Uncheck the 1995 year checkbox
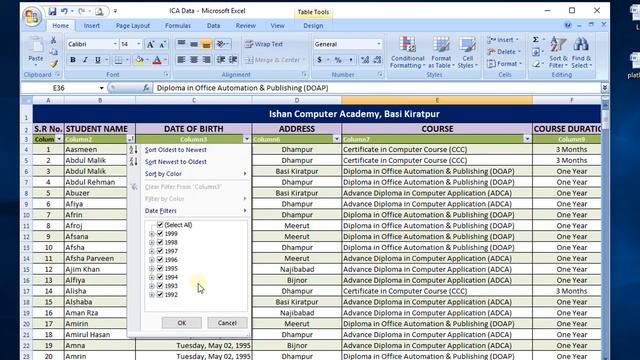This screenshot has width=640, height=360. coord(160,269)
